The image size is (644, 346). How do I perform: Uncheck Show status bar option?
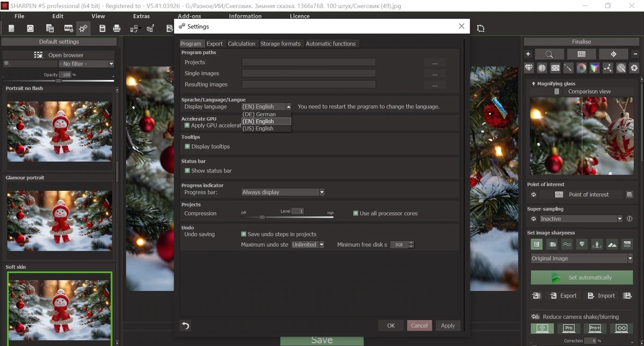pyautogui.click(x=187, y=170)
